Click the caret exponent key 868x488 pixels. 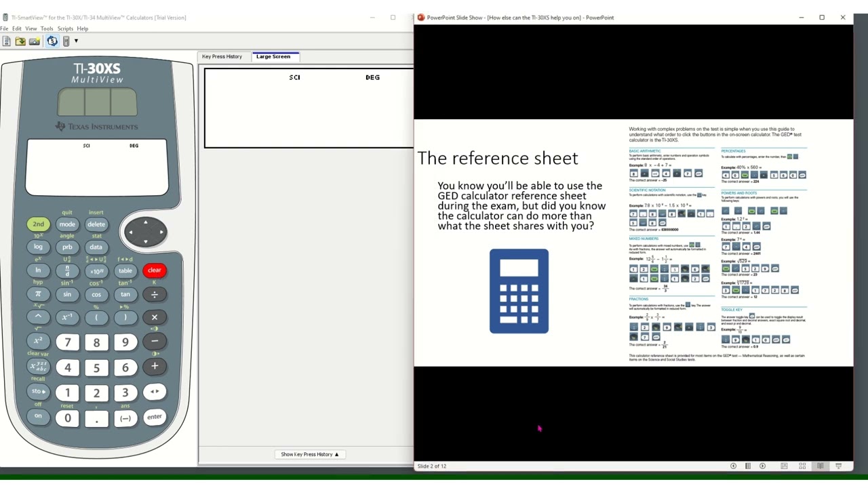point(38,317)
